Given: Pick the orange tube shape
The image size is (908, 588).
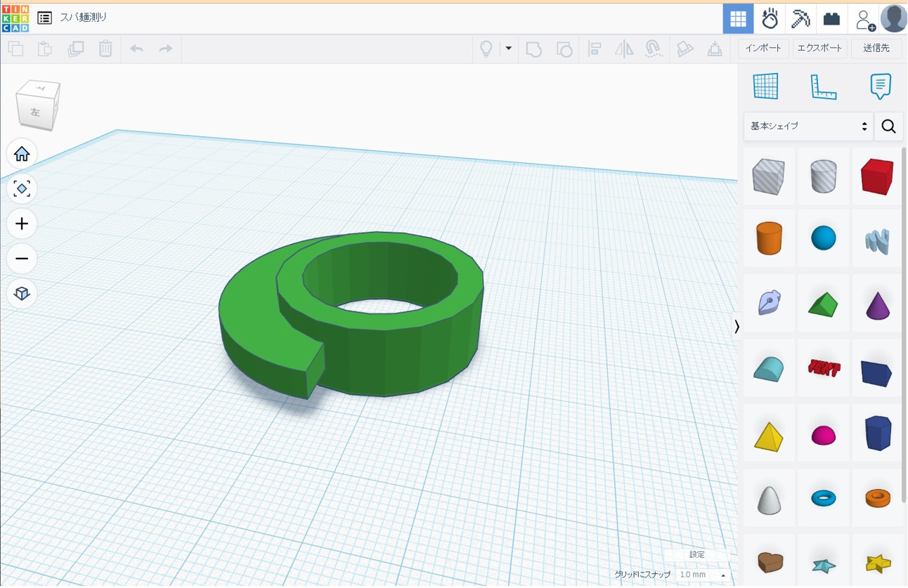Looking at the screenshot, I should [x=877, y=498].
